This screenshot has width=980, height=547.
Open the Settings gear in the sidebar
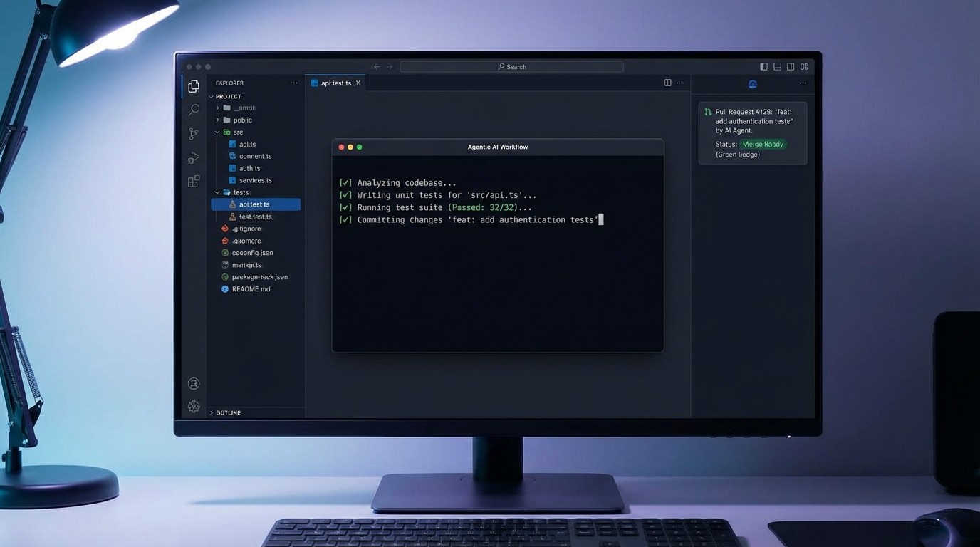193,406
